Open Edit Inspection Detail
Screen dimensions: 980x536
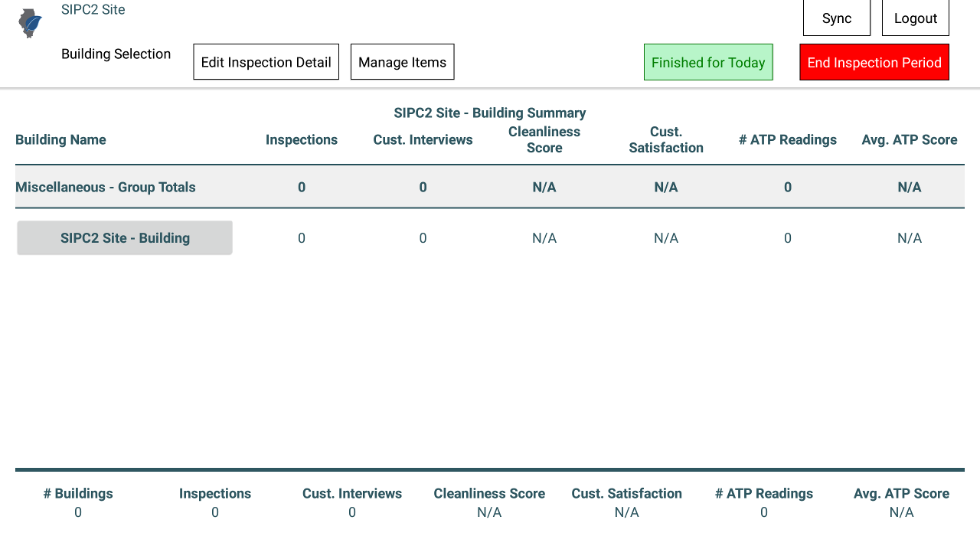(x=266, y=62)
